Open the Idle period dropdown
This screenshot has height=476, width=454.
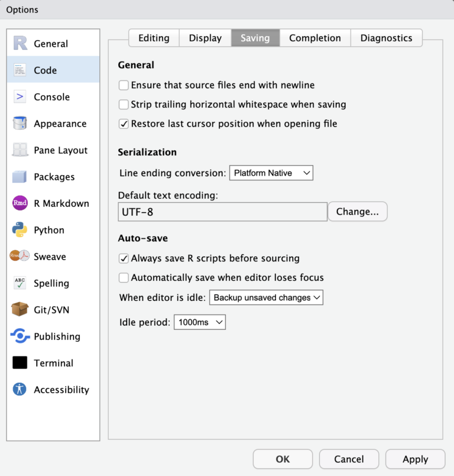coord(199,322)
